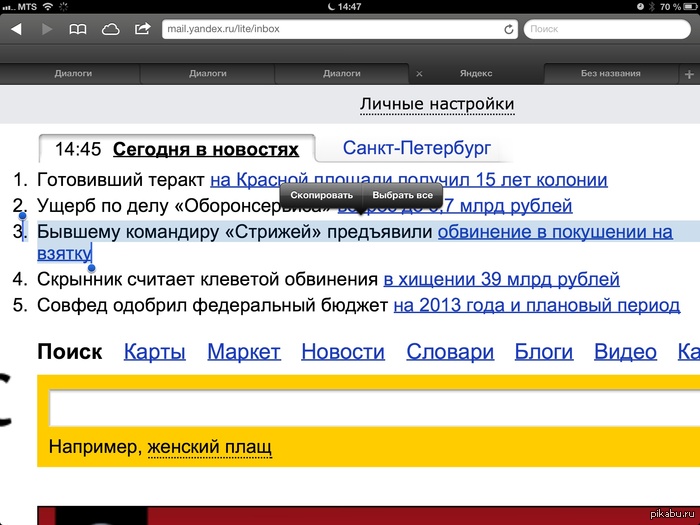Screen dimensions: 700x525
Task: Open a new tab with the plus icon
Action: pyautogui.click(x=688, y=74)
